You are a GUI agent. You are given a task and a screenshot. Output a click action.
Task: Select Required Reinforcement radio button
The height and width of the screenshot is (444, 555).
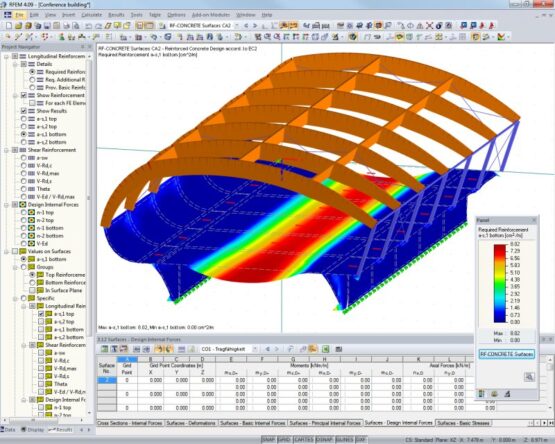[x=32, y=72]
